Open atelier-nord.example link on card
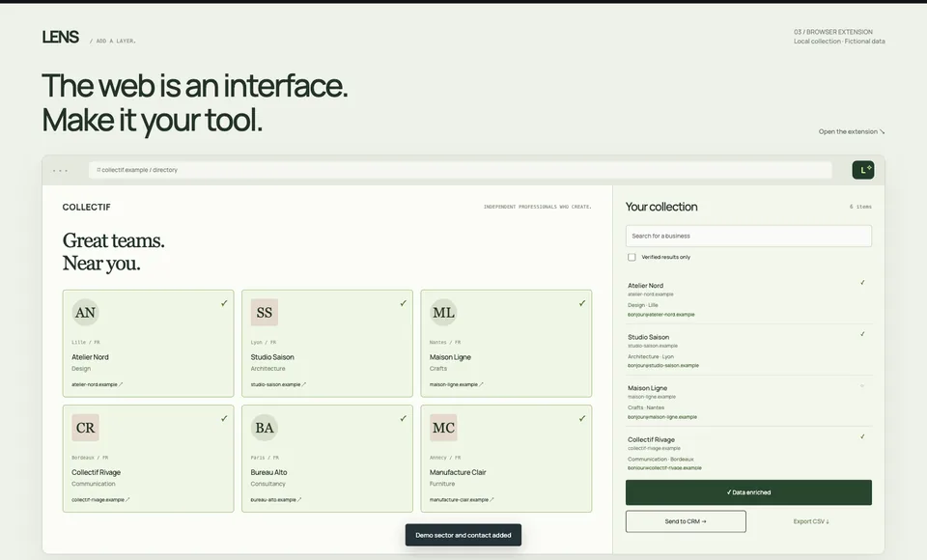Screen dimensions: 927x560 pos(97,384)
